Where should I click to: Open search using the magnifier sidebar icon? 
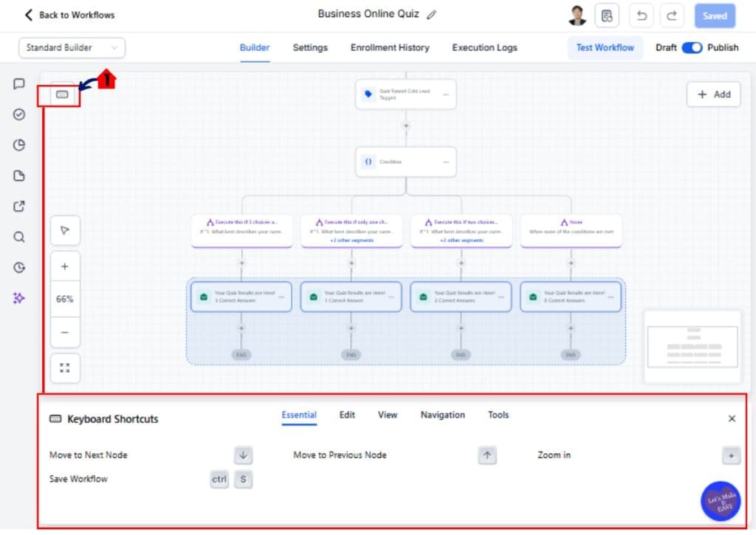19,237
